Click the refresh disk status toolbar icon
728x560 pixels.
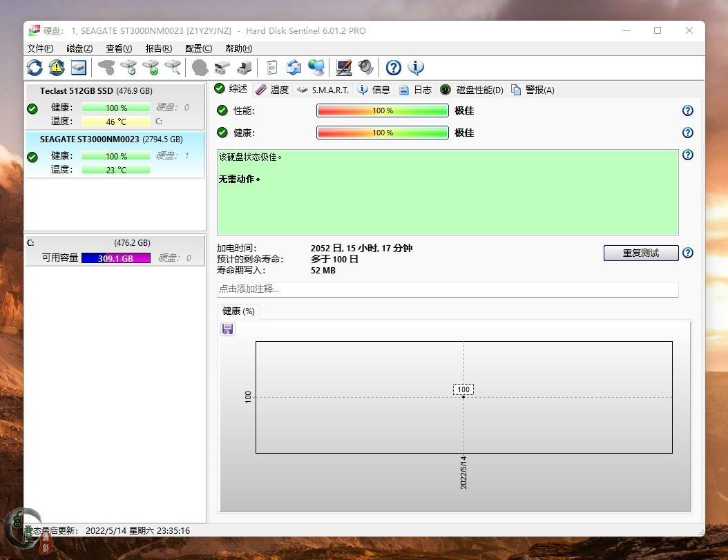click(x=35, y=68)
